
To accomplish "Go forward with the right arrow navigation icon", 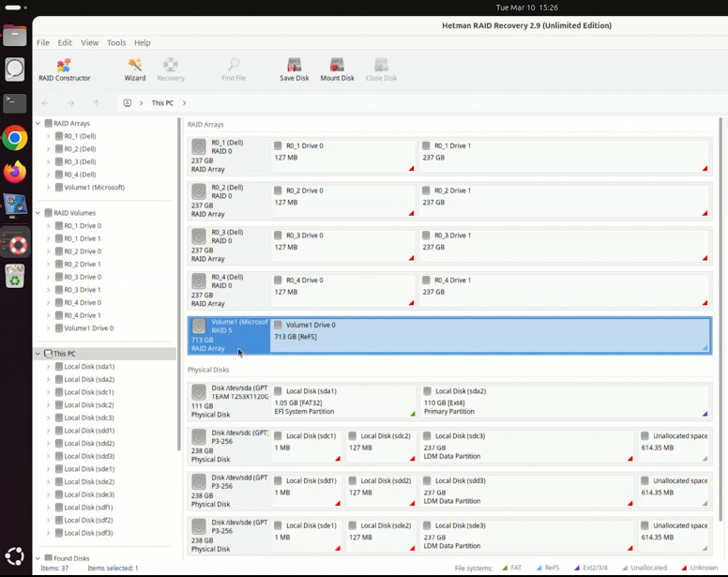I will (70, 103).
